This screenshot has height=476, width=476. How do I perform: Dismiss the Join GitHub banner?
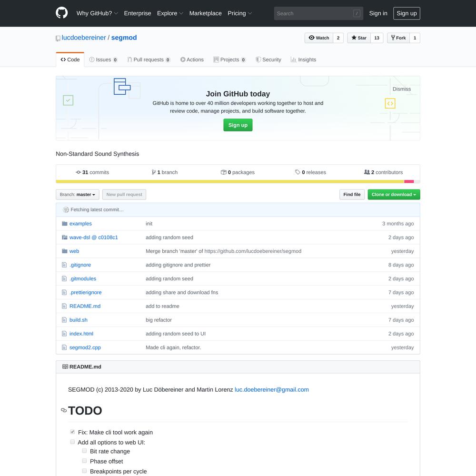[402, 89]
